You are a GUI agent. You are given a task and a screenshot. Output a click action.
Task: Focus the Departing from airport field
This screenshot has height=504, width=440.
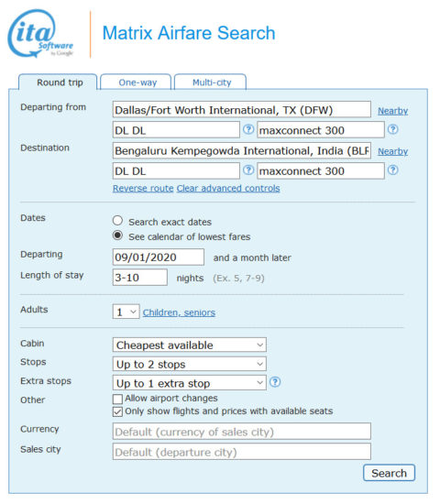[x=242, y=110]
